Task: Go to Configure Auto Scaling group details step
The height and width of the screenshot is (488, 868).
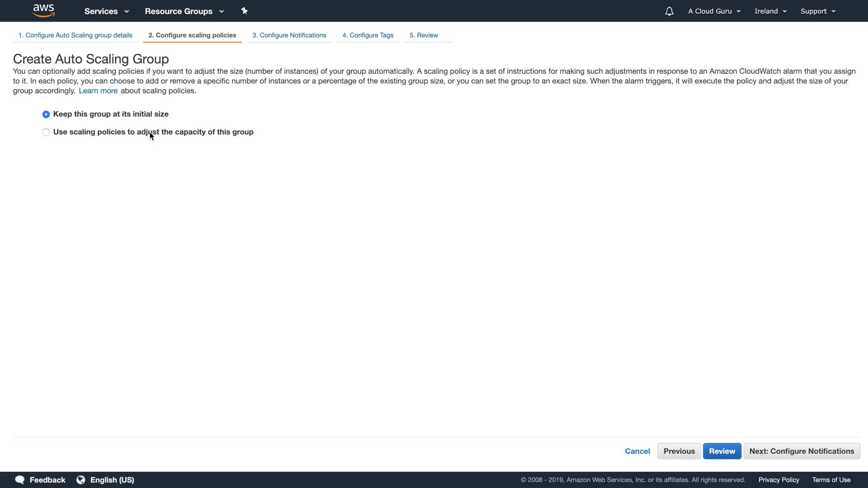Action: [75, 35]
